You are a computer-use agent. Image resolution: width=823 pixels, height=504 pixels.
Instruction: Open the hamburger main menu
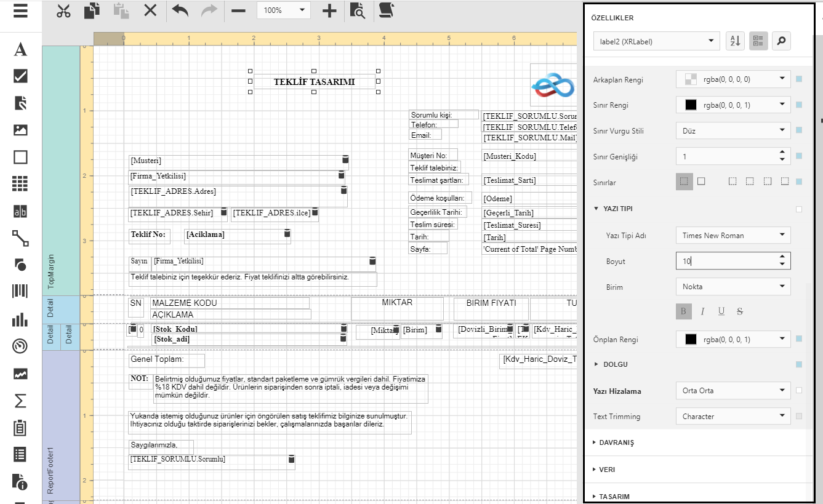tap(20, 11)
